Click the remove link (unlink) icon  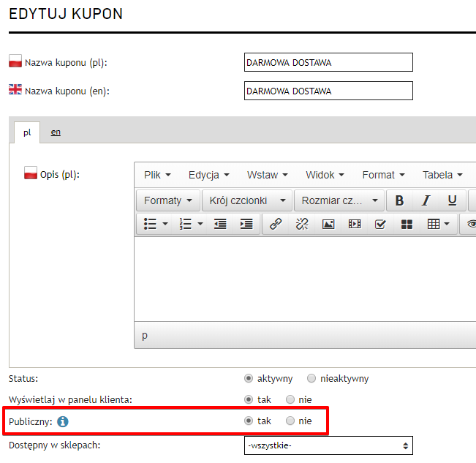coord(302,224)
